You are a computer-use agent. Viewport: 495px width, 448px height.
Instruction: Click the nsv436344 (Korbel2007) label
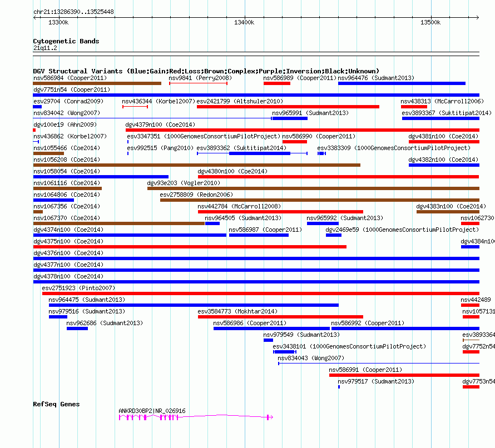[159, 101]
